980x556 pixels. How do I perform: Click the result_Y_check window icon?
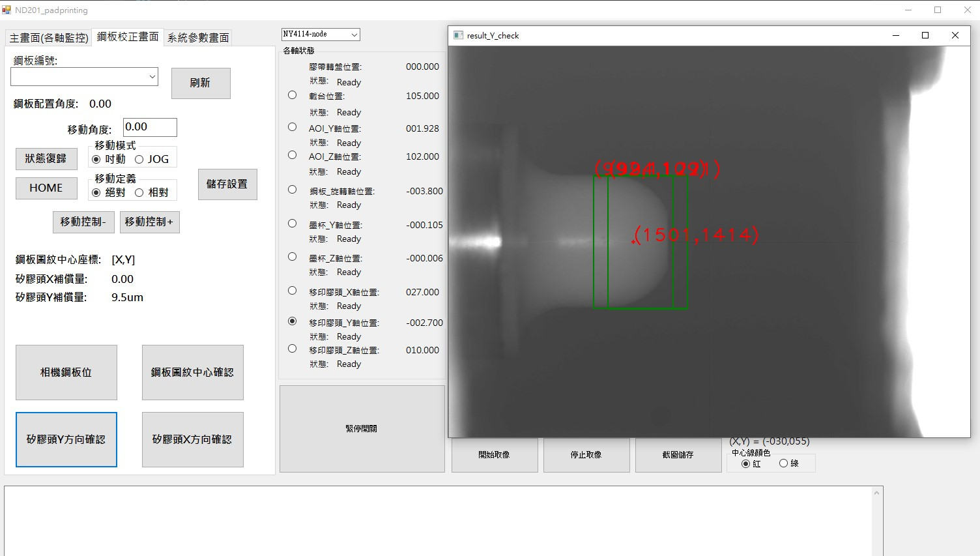458,35
